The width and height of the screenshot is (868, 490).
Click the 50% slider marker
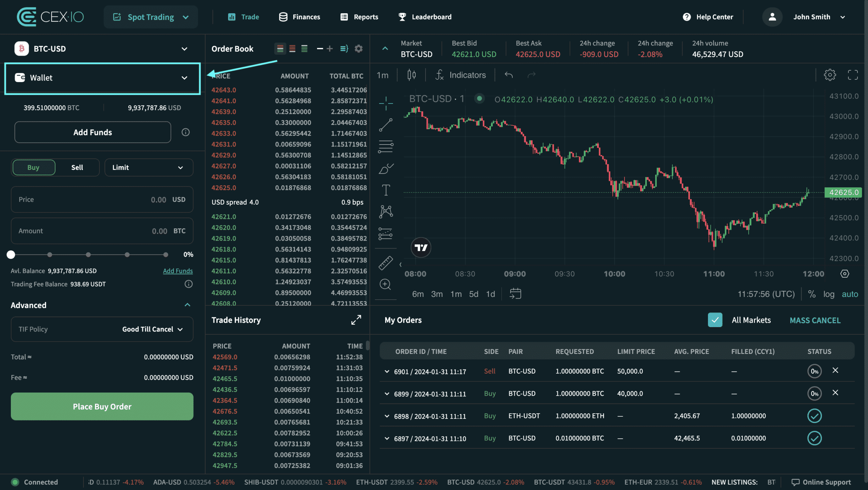pos(88,255)
